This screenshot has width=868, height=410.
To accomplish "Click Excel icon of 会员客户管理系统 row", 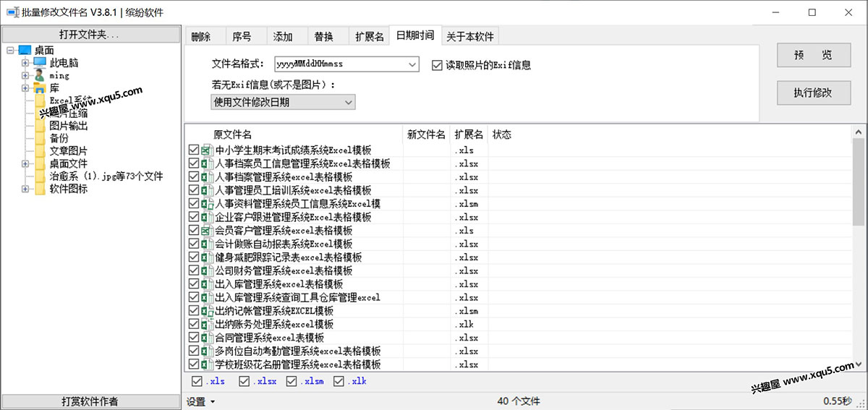I will (x=207, y=231).
